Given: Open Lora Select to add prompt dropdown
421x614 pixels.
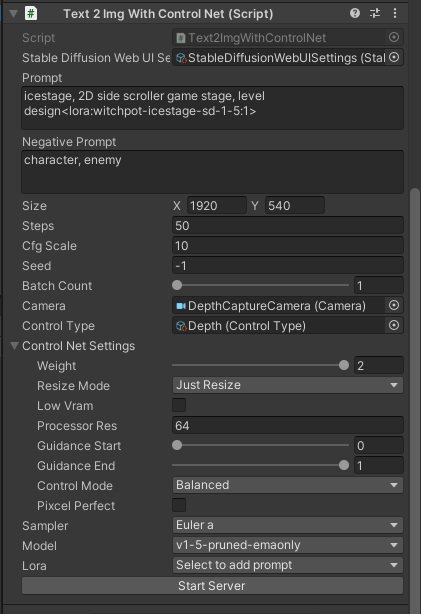Looking at the screenshot, I should tap(287, 565).
